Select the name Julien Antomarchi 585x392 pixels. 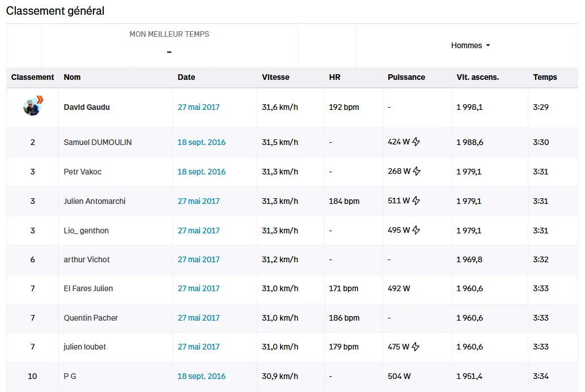tap(95, 201)
